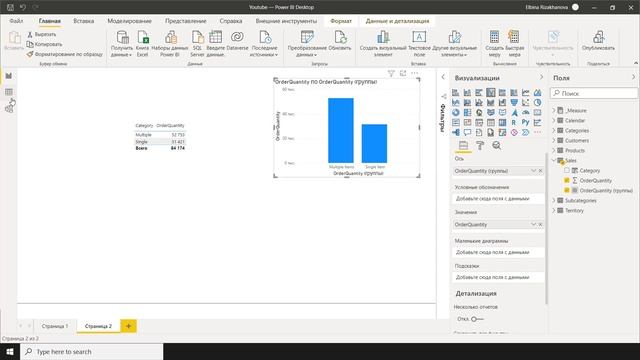640x360 pixels.
Task: Open the Представление ribbon tab
Action: pyautogui.click(x=186, y=21)
